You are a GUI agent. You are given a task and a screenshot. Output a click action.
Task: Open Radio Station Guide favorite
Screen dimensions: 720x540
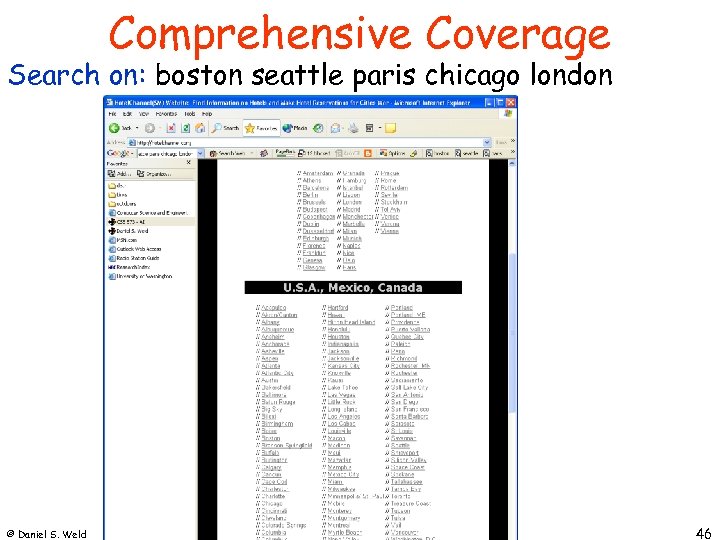134,258
